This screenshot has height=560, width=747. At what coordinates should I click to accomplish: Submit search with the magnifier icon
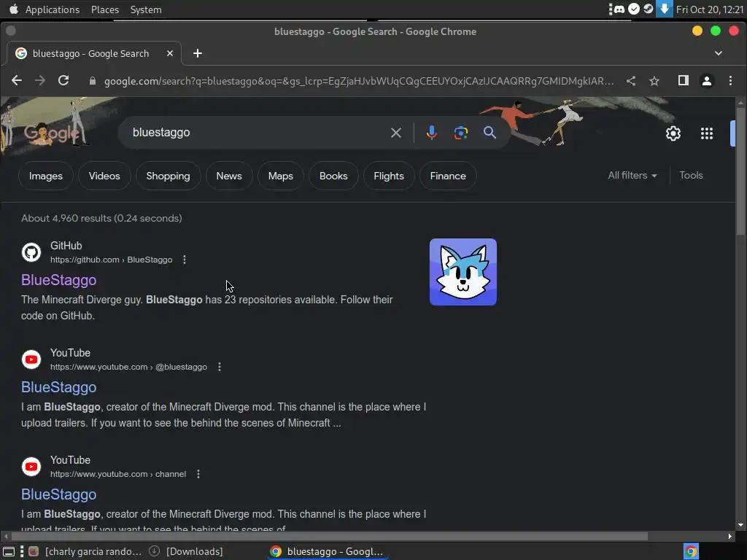tap(489, 133)
